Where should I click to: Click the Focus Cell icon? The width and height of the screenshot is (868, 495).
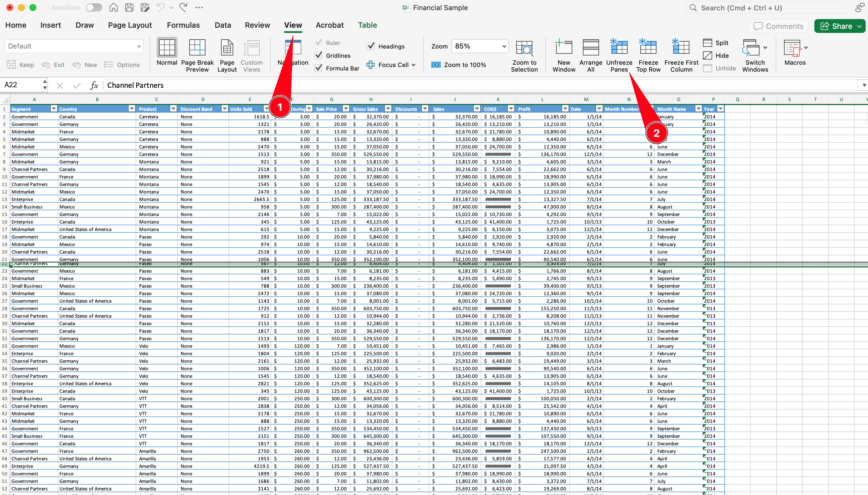tap(370, 65)
